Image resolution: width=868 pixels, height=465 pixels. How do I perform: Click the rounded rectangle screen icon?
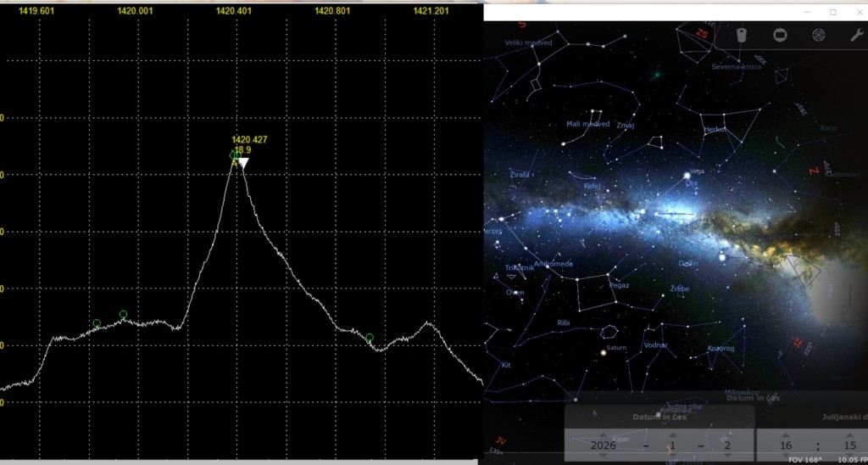click(780, 35)
